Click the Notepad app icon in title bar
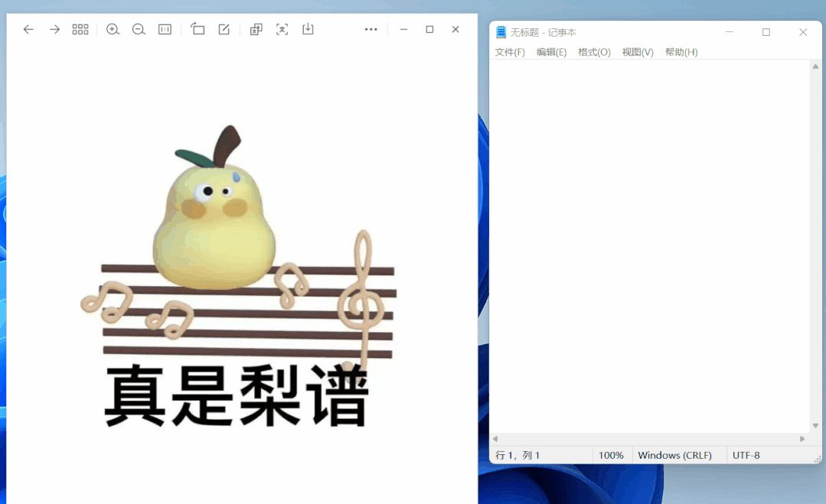This screenshot has width=826, height=504. [501, 32]
